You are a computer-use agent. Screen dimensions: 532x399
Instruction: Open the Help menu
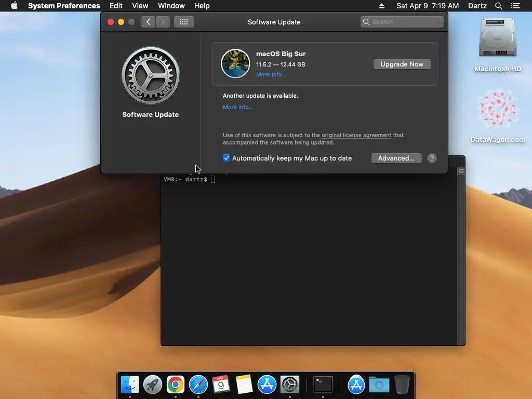click(x=202, y=6)
